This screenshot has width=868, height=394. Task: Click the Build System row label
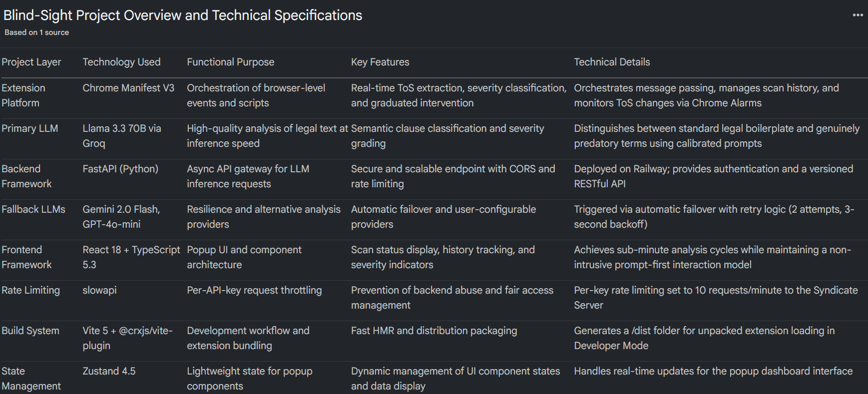30,331
